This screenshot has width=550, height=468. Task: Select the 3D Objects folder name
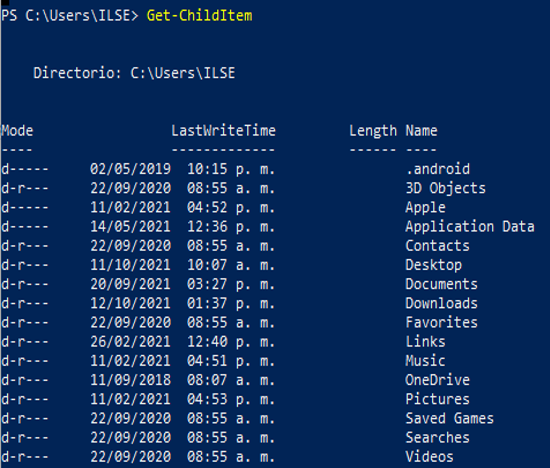pyautogui.click(x=445, y=188)
